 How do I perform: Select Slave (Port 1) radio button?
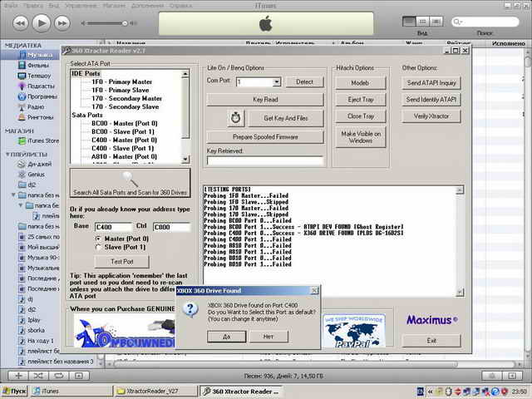pos(98,248)
